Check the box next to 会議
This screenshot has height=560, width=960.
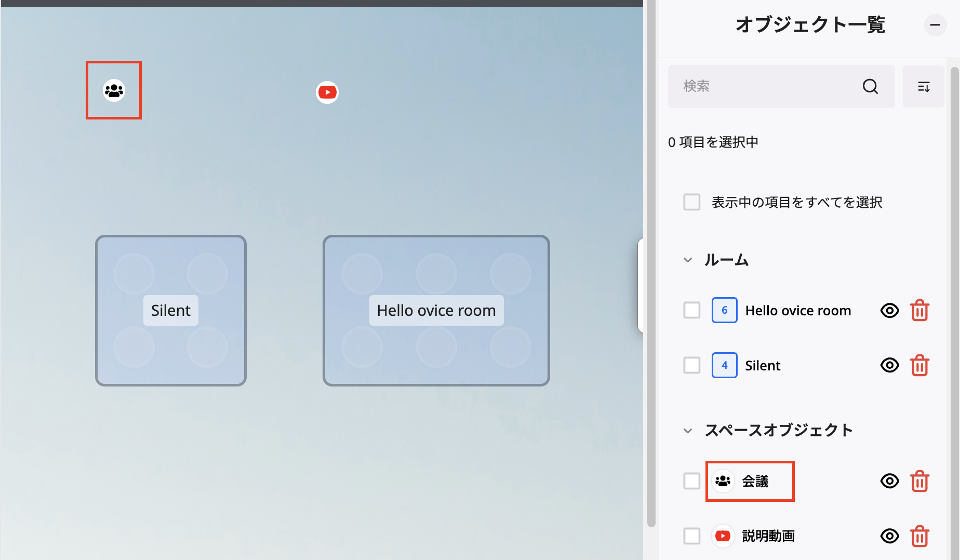click(x=691, y=481)
